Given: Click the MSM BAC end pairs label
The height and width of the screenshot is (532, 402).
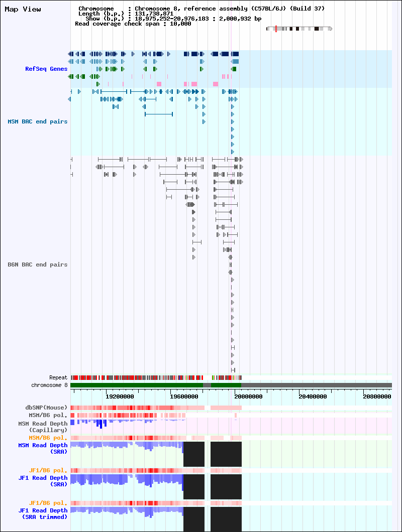Looking at the screenshot, I should point(37,121).
